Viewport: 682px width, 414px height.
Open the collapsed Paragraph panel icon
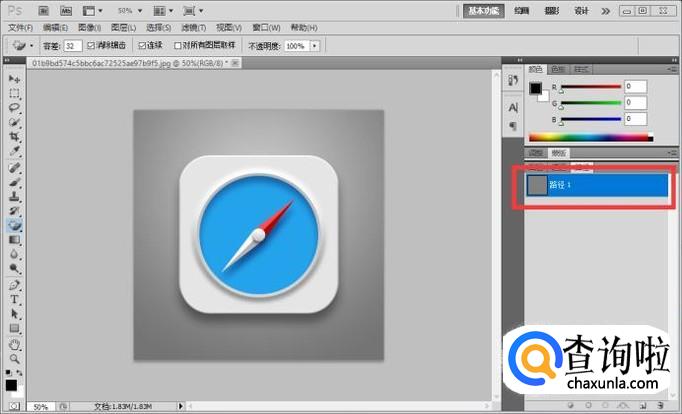point(513,126)
